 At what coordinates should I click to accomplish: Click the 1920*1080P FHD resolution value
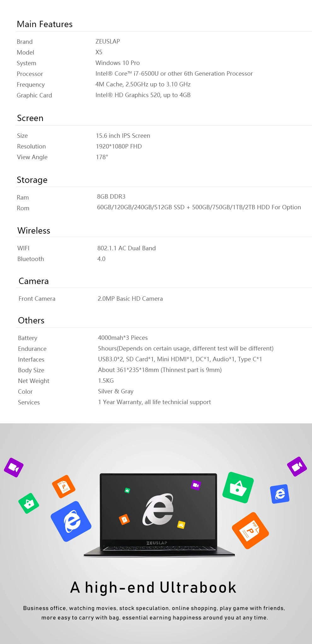pos(119,146)
